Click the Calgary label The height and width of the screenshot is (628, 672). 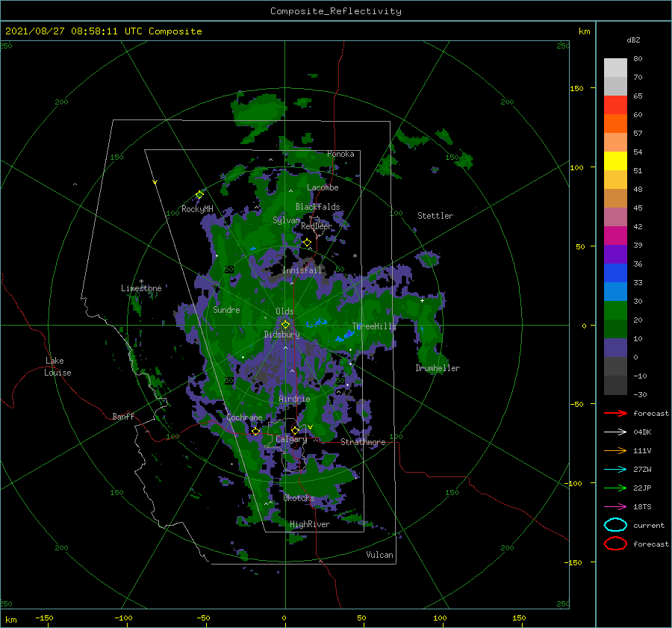tap(291, 439)
